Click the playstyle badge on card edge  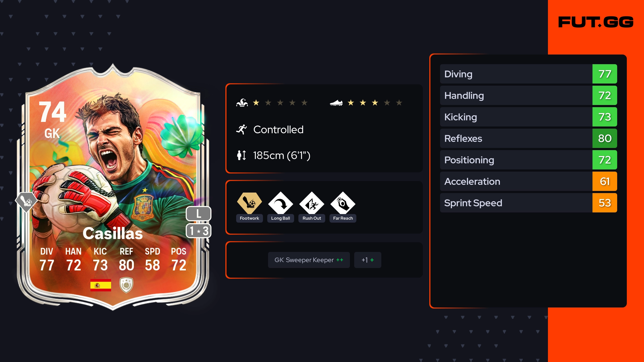(x=26, y=202)
